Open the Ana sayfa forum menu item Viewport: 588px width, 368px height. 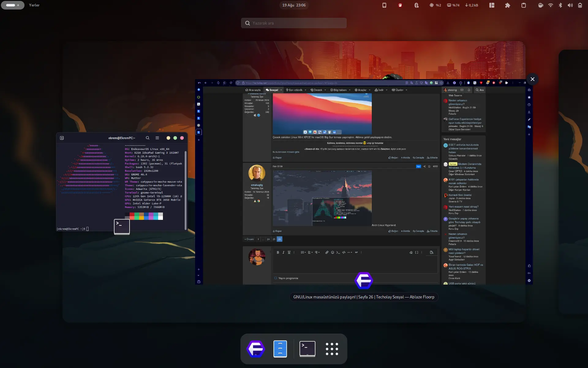[253, 90]
